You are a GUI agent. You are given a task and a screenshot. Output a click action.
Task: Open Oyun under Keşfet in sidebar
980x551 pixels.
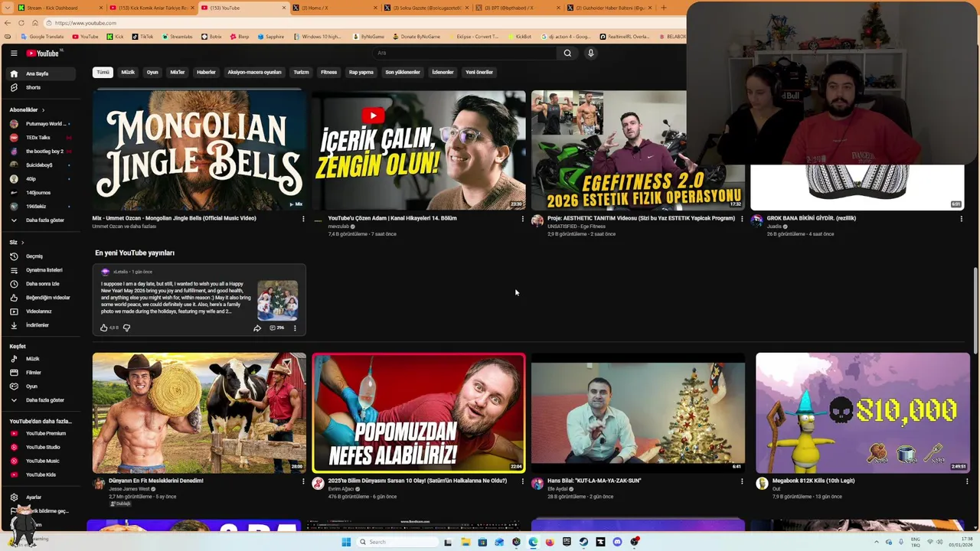coord(40,386)
